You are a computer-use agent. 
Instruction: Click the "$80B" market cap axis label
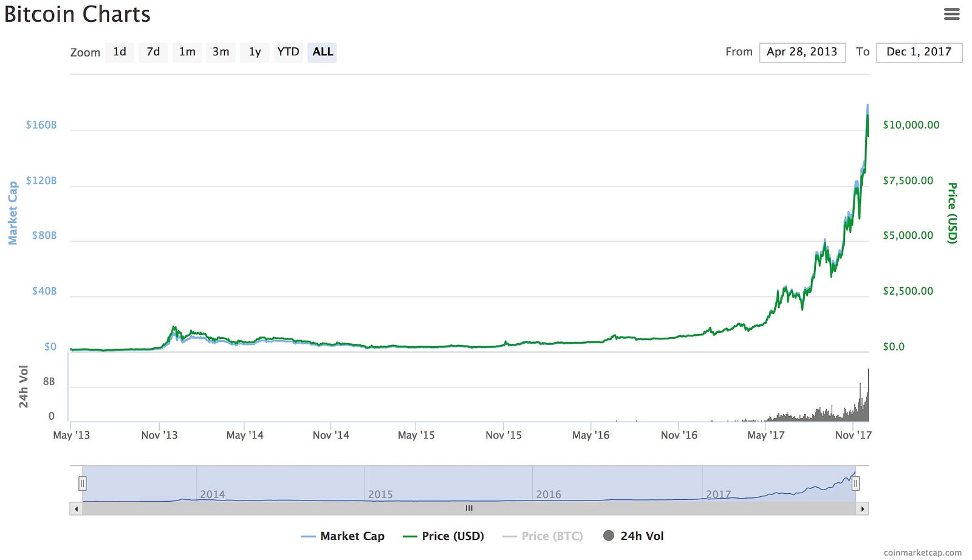(44, 236)
